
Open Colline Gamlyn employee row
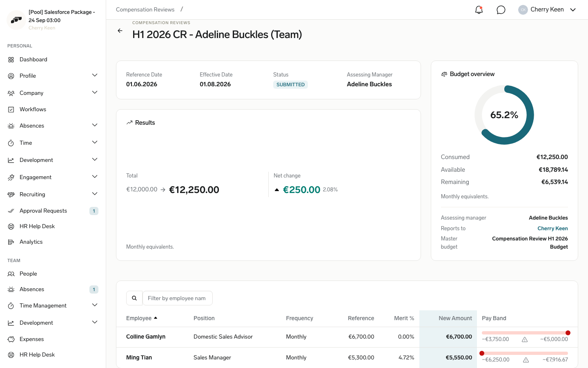(x=347, y=337)
